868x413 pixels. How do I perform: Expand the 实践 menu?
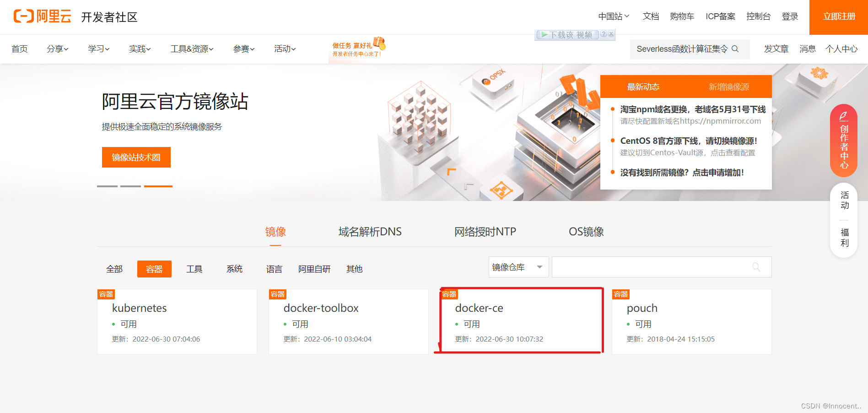tap(140, 49)
